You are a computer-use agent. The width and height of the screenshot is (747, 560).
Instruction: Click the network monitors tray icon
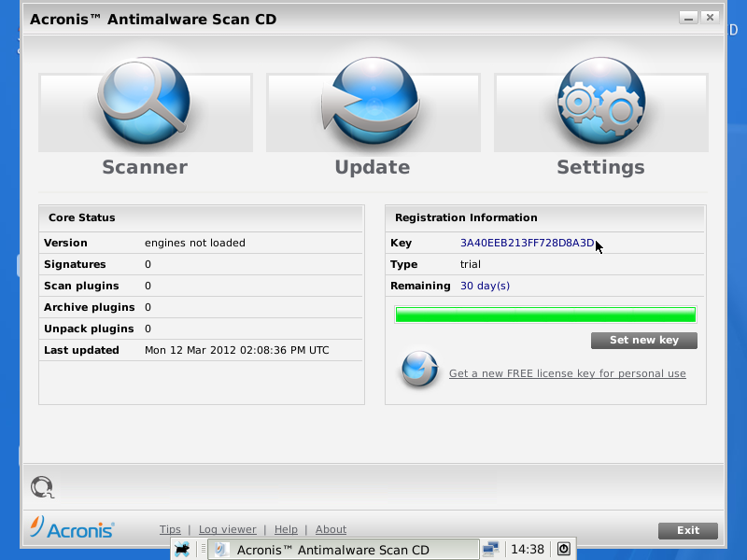(490, 549)
